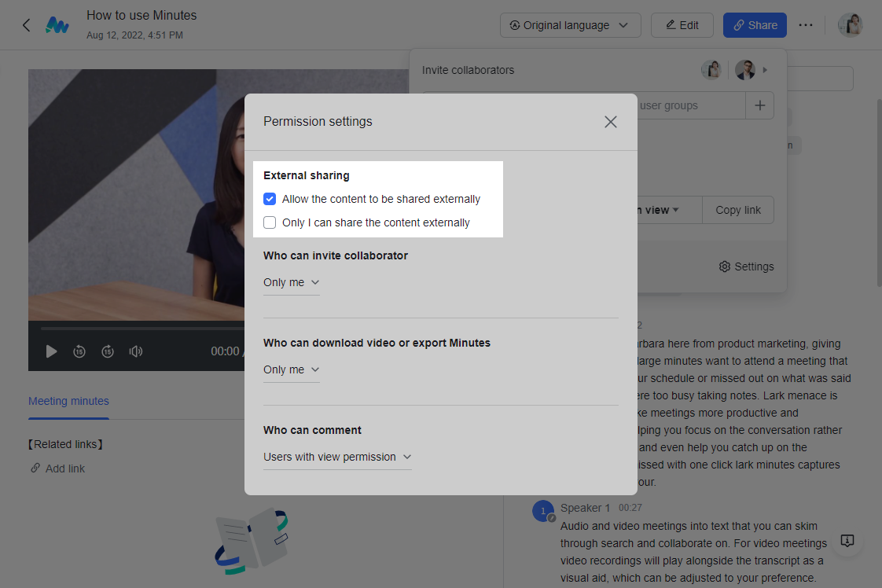
Task: Skip forward 15 seconds
Action: 108,351
